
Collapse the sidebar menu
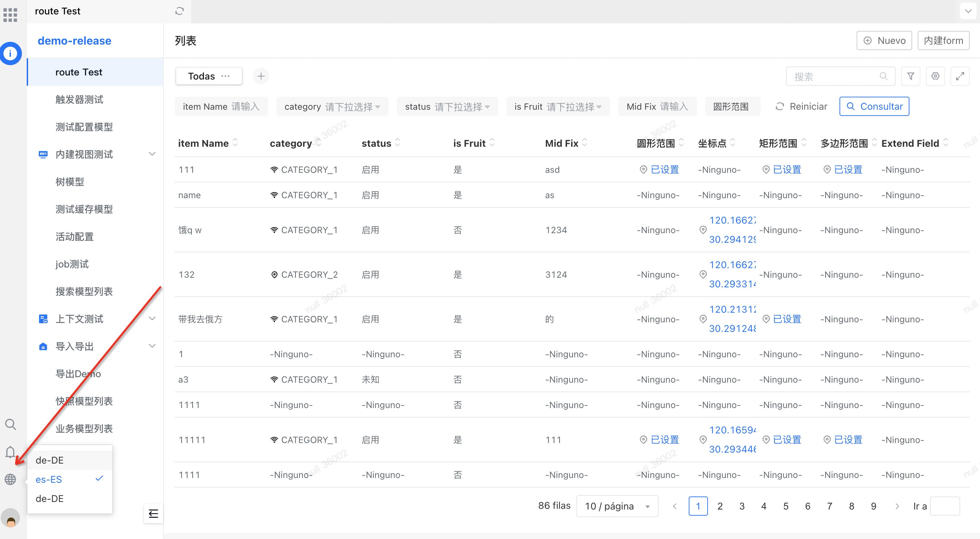(x=153, y=514)
